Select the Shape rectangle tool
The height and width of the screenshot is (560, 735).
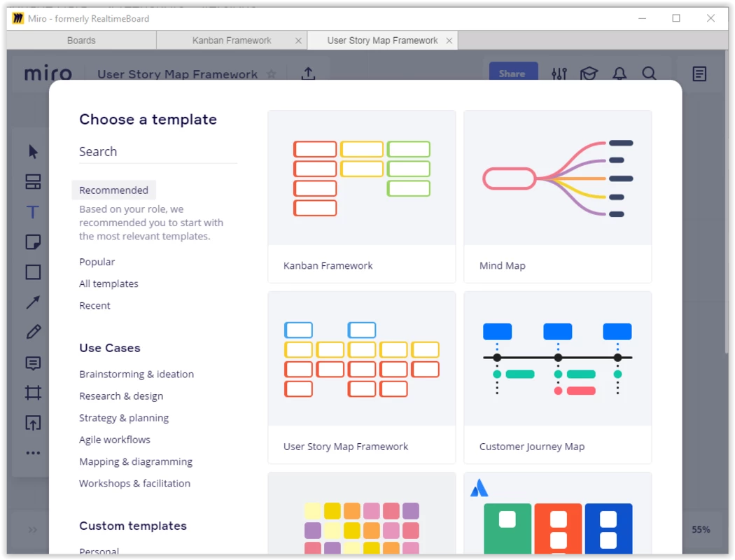pos(33,272)
